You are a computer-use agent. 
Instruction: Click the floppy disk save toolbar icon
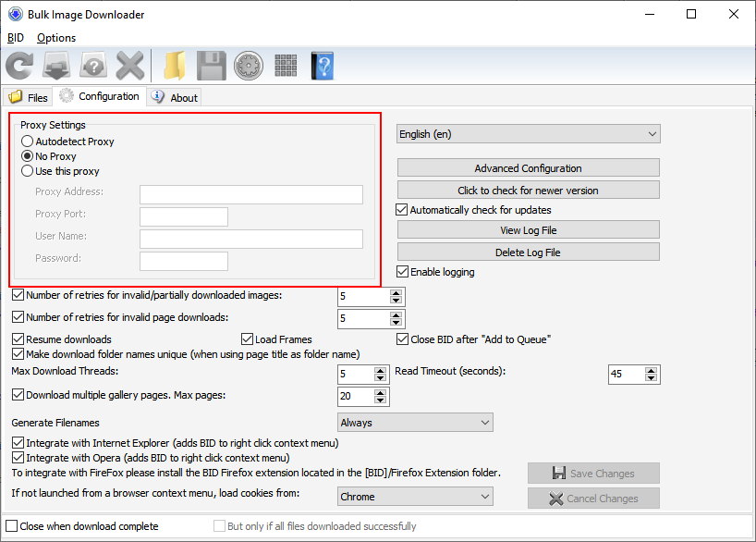[x=211, y=65]
